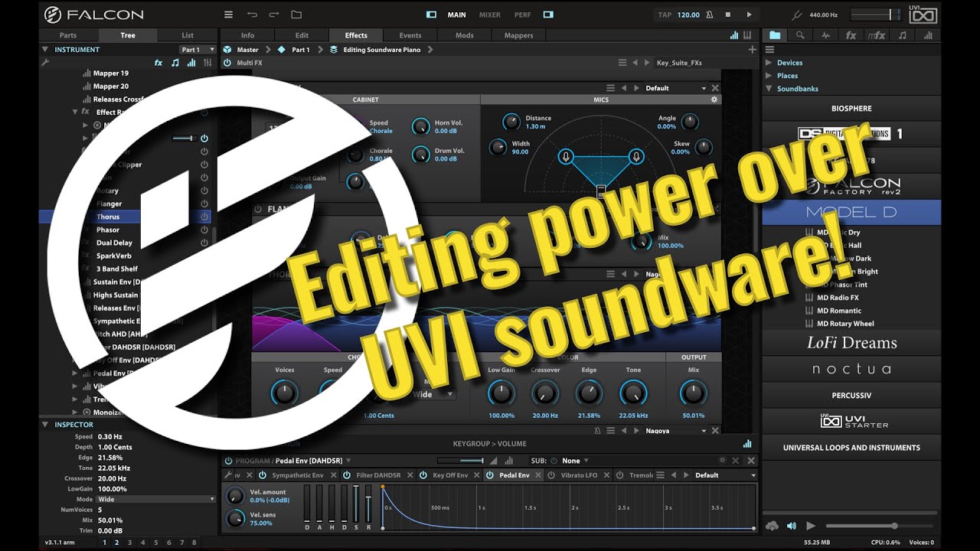The width and height of the screenshot is (980, 551).
Task: Open the oscillators browser tab
Action: (x=825, y=35)
